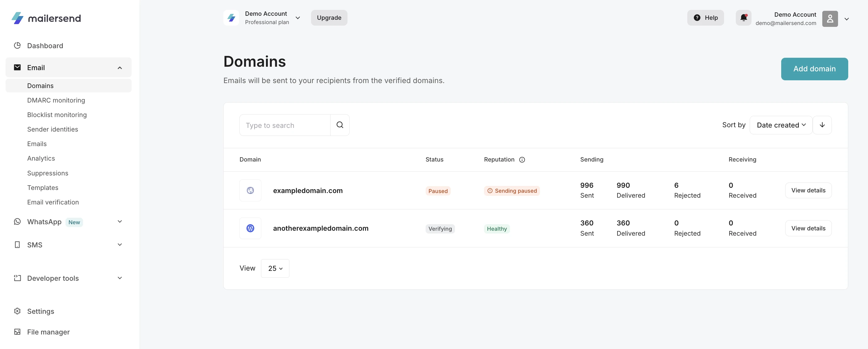
Task: Open the user profile dropdown arrow
Action: click(846, 19)
